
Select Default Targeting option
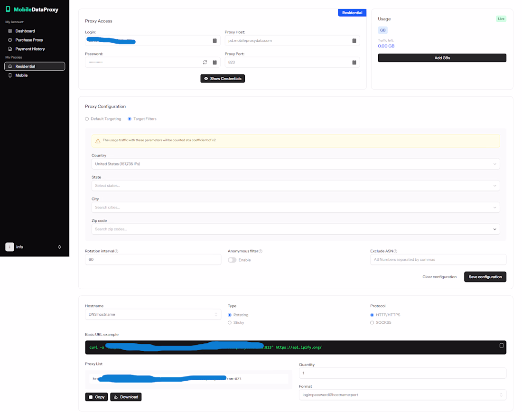coord(87,119)
